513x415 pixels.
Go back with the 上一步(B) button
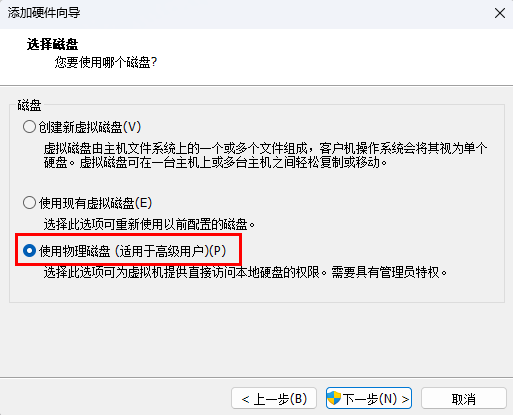pos(274,398)
